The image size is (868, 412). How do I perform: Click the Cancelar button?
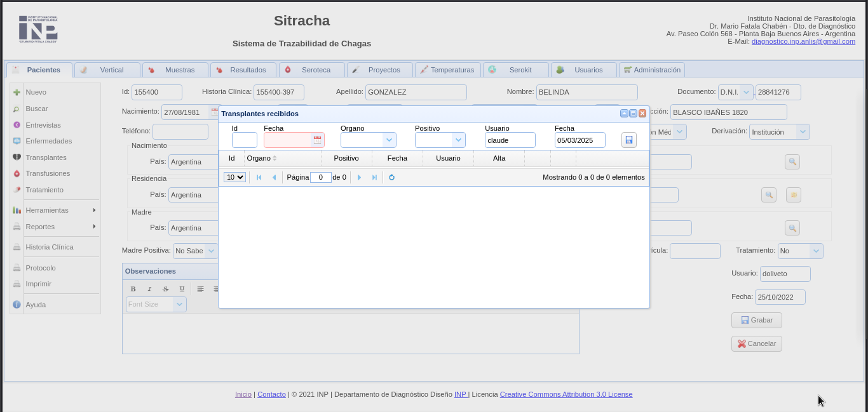(756, 343)
